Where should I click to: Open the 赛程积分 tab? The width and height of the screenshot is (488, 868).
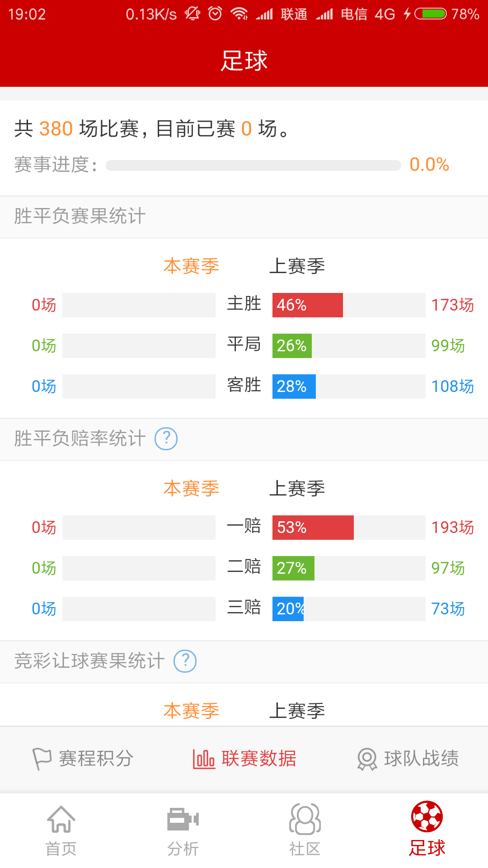click(83, 759)
